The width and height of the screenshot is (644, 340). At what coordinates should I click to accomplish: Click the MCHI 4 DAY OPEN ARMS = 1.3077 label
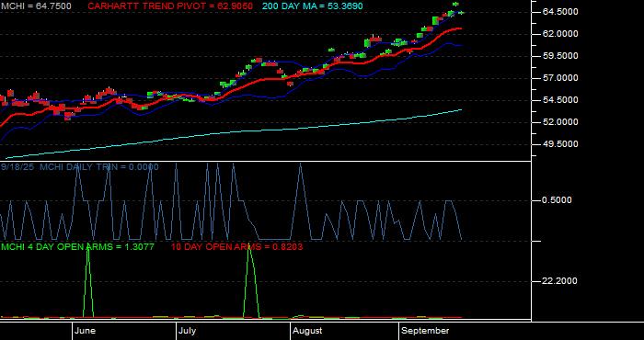(77, 247)
